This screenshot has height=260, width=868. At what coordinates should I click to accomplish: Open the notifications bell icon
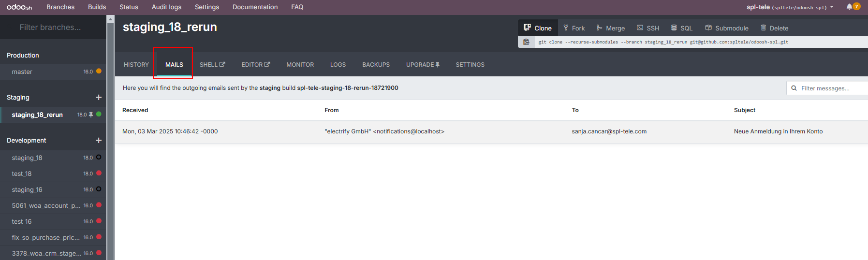[x=850, y=7]
